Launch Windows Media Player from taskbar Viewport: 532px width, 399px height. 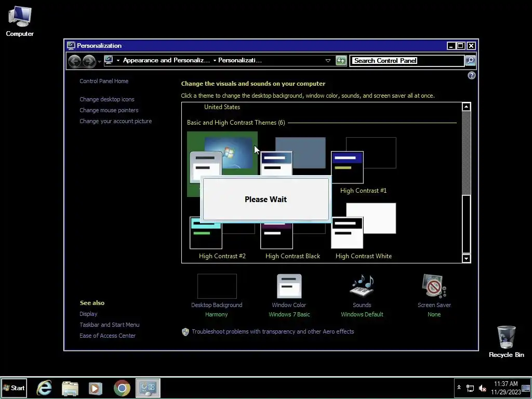pos(96,388)
